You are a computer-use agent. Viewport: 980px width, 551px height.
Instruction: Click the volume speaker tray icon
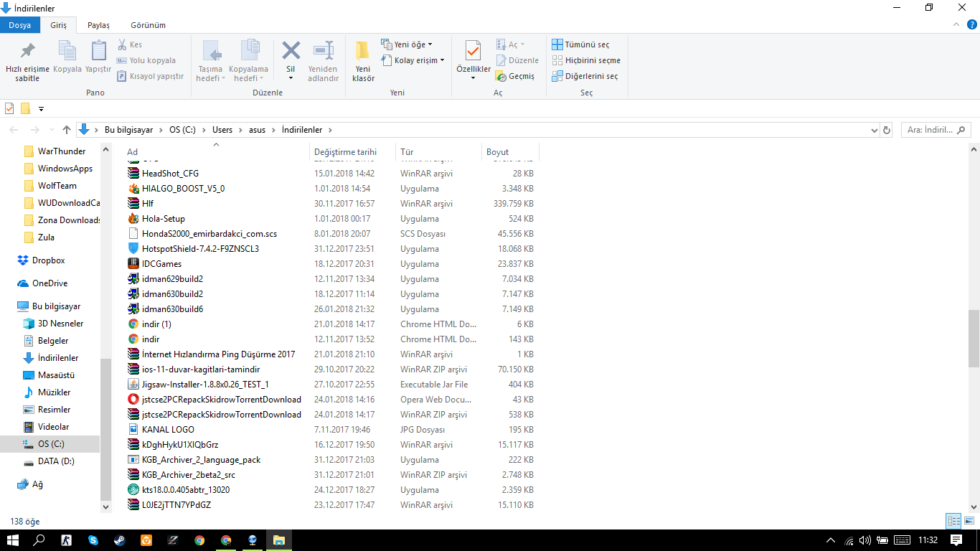864,540
